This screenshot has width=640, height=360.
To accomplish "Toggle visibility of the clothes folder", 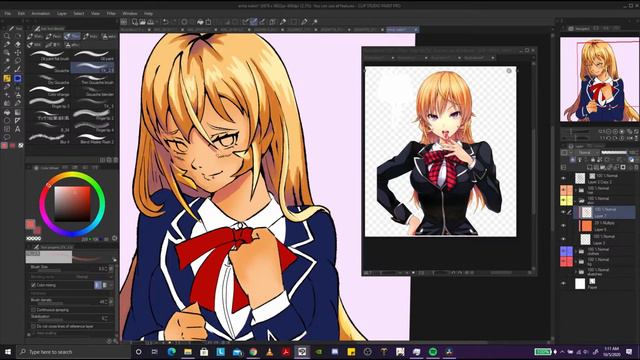I will (x=564, y=251).
